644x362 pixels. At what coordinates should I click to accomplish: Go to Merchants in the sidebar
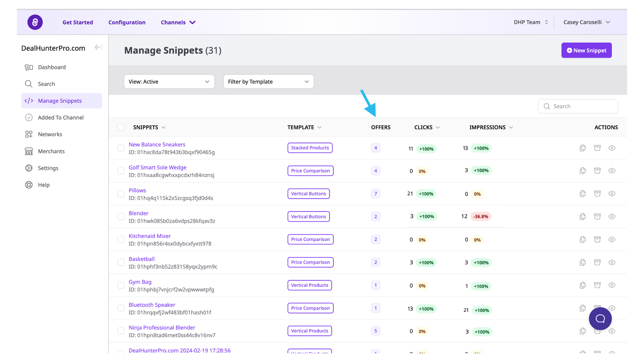(x=51, y=151)
